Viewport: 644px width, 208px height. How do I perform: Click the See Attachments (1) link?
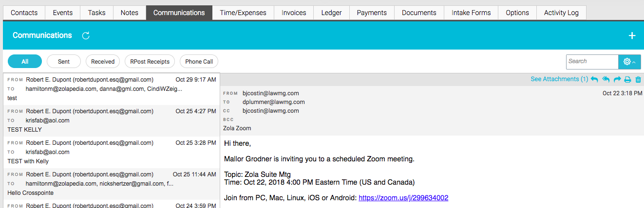559,79
